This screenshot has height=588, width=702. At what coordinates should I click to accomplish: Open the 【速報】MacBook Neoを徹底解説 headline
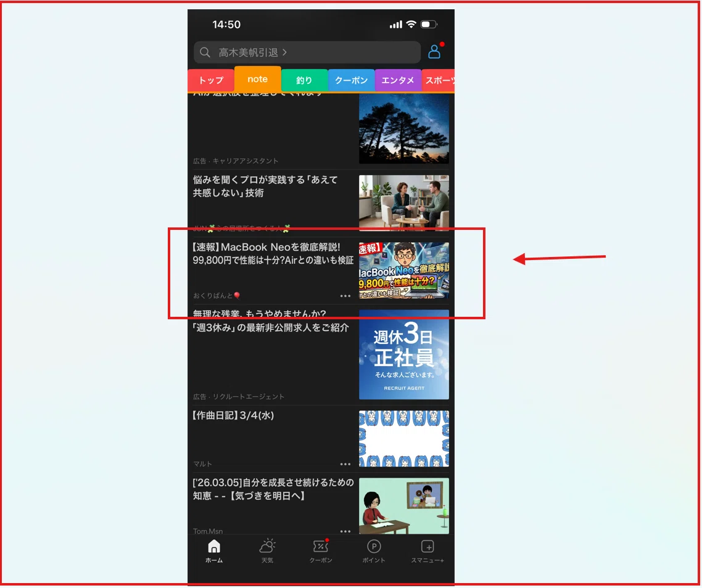273,254
